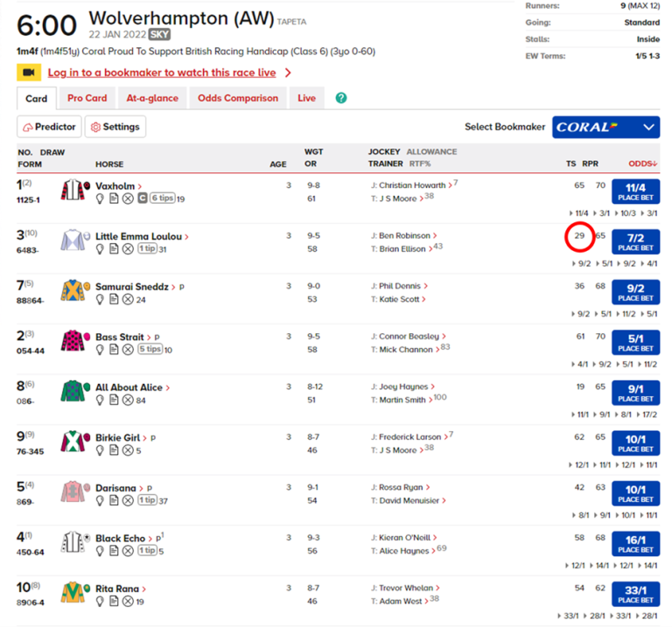This screenshot has width=672, height=627.
Task: Click Samurai Sneddz's lightbulb icon
Action: (x=100, y=300)
